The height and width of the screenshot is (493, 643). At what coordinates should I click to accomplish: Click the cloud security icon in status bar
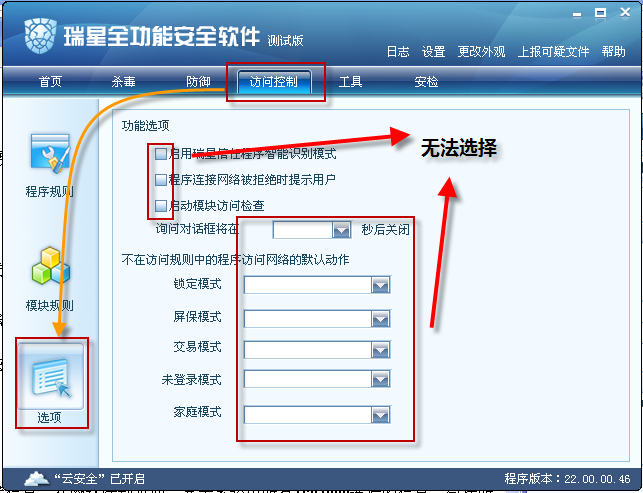[x=37, y=478]
